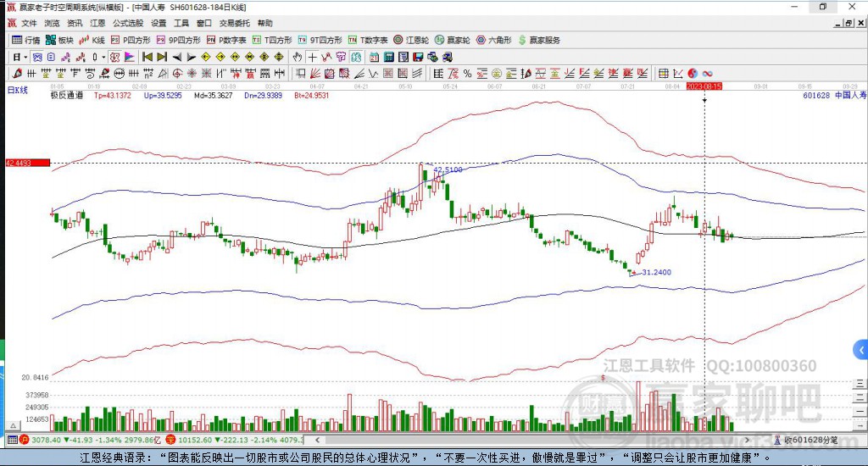Screen dimensions: 868x466
Task: Select the percent % line tool
Action: coord(468,73)
